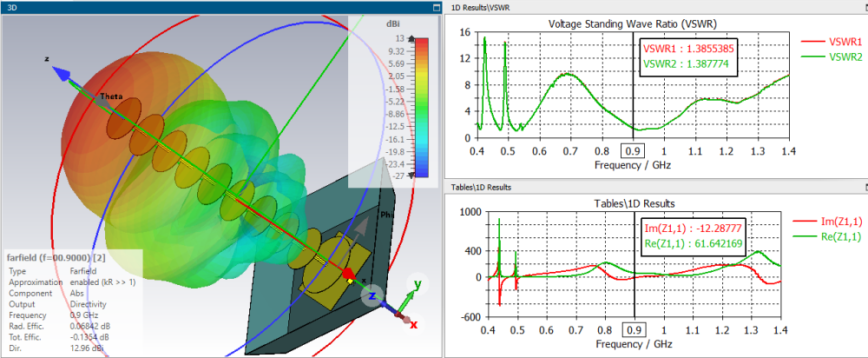Click the Approximation enabled (kR >> 1) row
The height and width of the screenshot is (358, 868).
(x=72, y=282)
